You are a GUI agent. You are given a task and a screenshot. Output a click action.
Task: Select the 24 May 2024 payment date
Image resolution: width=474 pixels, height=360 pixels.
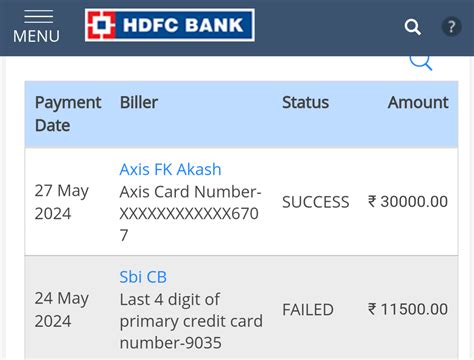click(x=62, y=310)
